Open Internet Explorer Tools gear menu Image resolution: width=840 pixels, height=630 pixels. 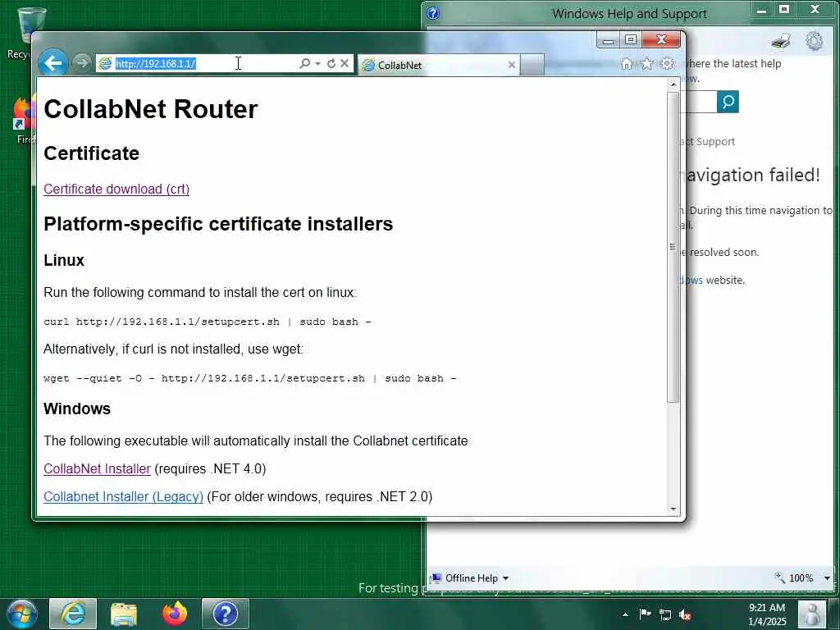[x=667, y=64]
